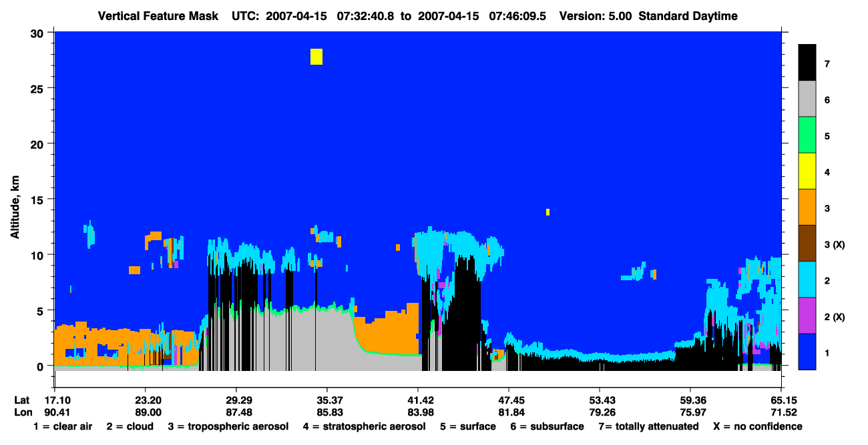The width and height of the screenshot is (868, 445).
Task: Click the 'Altitude, km' axis label
Action: (x=15, y=209)
